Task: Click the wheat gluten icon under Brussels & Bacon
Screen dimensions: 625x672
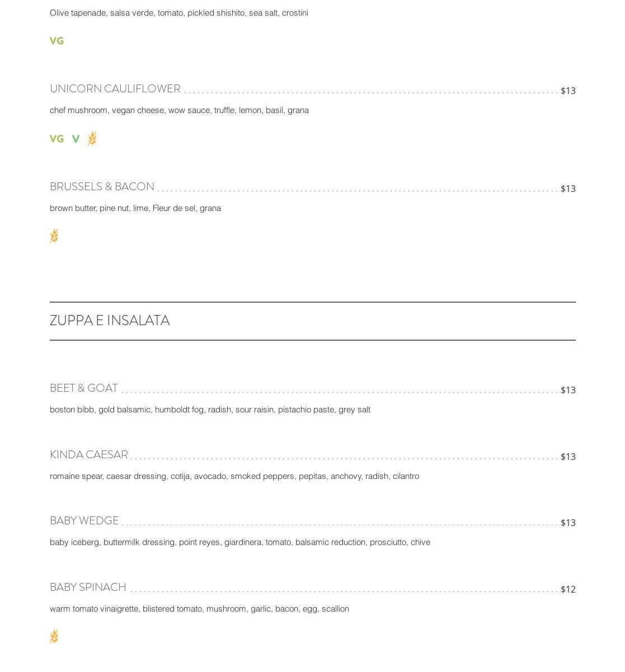Action: pyautogui.click(x=54, y=236)
